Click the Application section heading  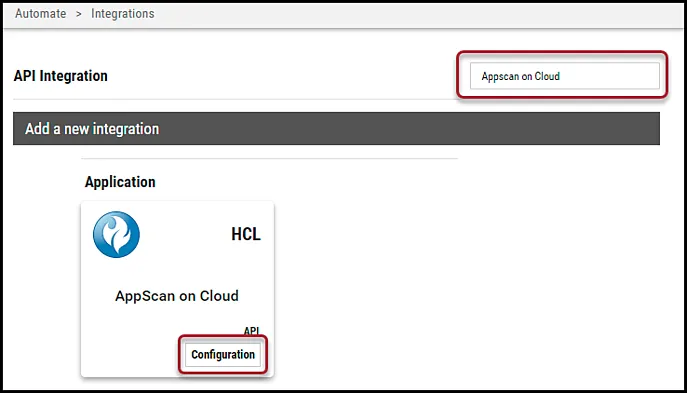tap(120, 182)
